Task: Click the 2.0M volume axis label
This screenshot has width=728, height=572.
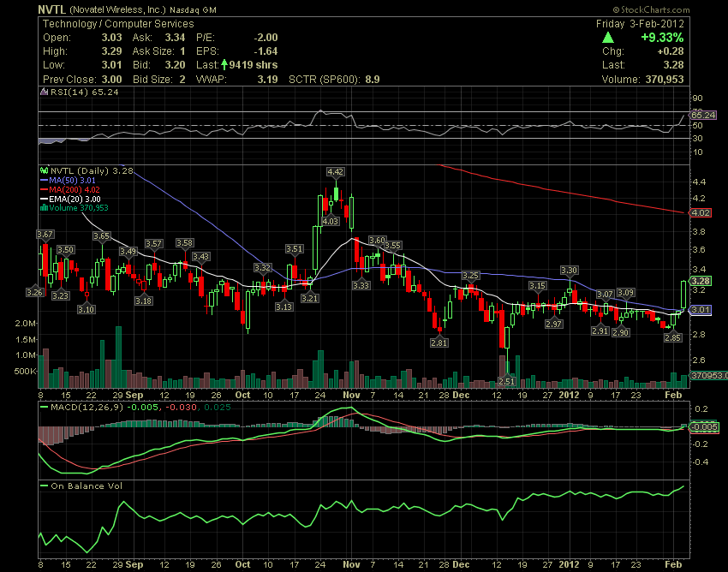Action: pyautogui.click(x=26, y=323)
